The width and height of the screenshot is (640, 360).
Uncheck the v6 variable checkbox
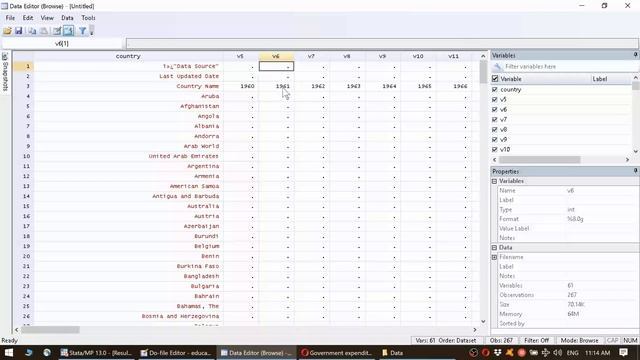(495, 109)
